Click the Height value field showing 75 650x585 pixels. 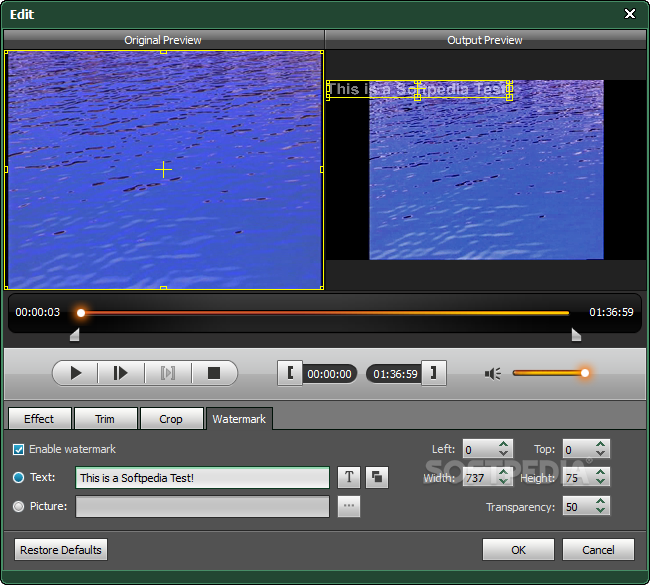pyautogui.click(x=579, y=478)
